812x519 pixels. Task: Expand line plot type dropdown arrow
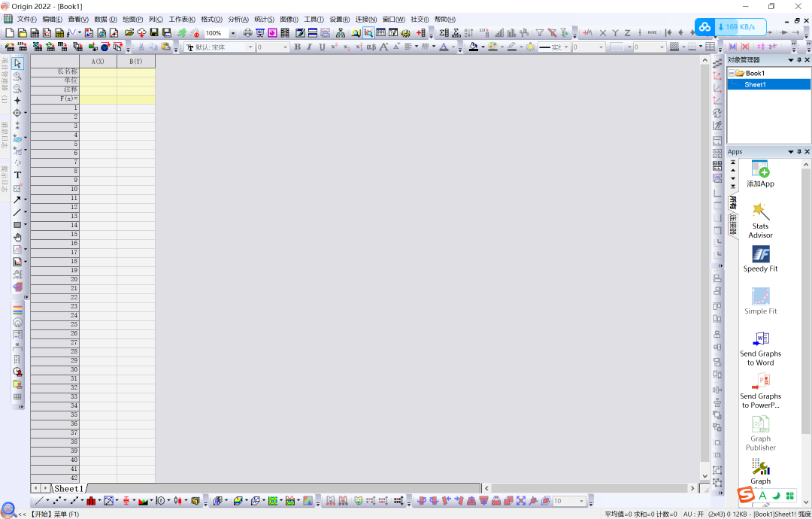click(47, 500)
